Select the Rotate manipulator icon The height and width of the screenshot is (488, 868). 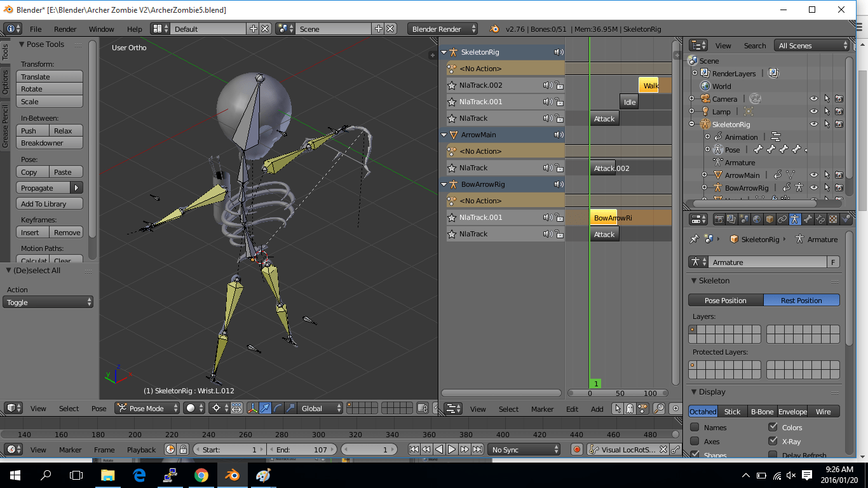[x=278, y=408]
